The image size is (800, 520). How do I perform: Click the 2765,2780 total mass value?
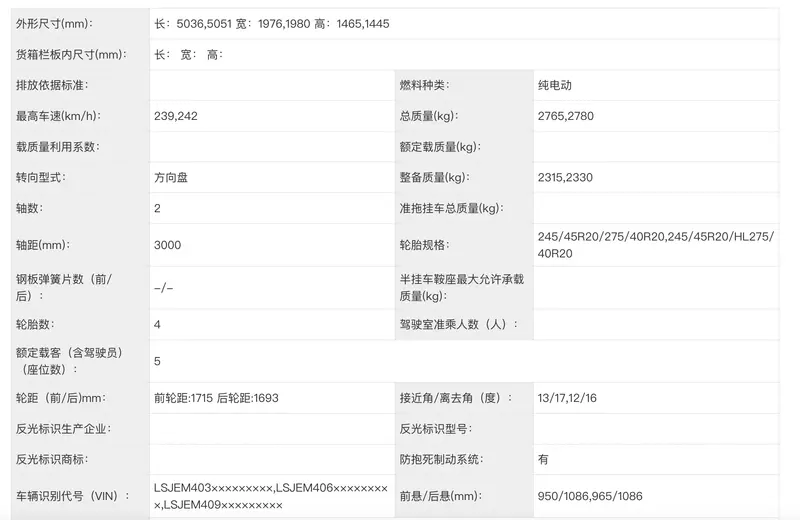click(565, 116)
